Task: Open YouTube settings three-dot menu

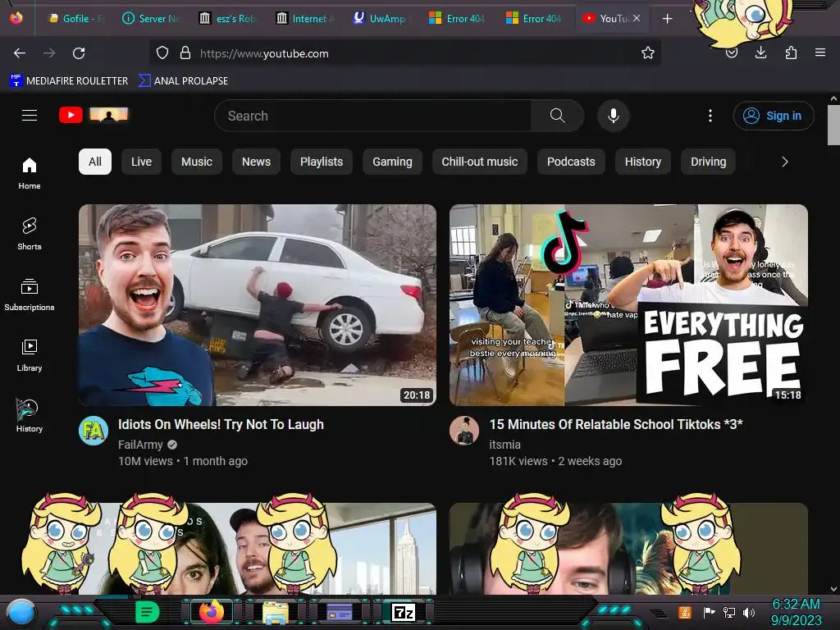Action: [710, 116]
